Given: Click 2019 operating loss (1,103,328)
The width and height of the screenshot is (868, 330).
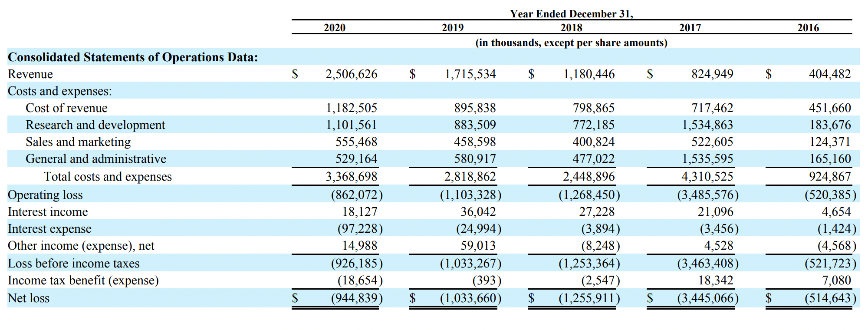Looking at the screenshot, I should [471, 195].
